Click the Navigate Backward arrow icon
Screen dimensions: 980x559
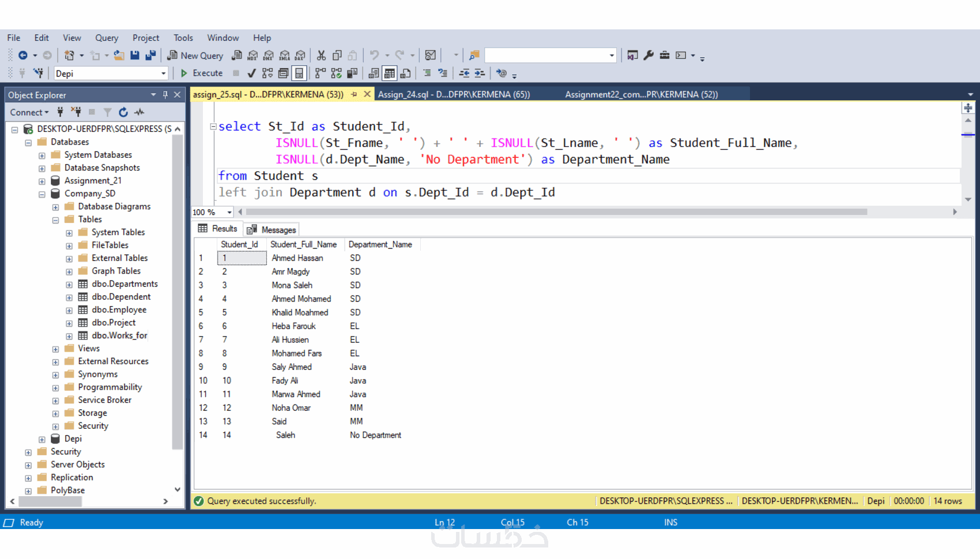click(23, 55)
